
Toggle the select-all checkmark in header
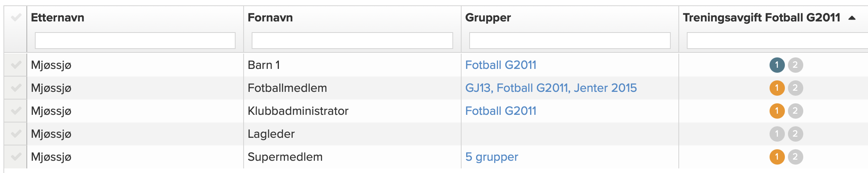16,17
